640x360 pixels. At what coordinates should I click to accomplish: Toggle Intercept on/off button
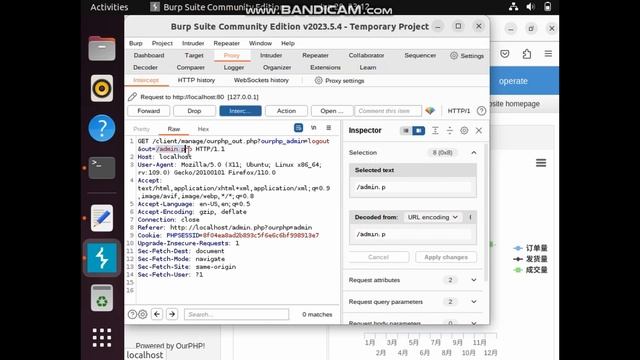click(x=240, y=111)
